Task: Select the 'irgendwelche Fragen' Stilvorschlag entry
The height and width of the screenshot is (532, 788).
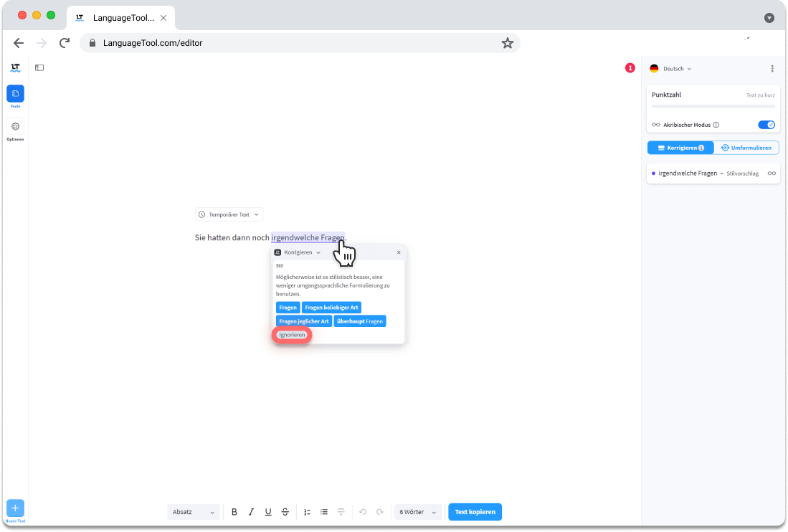Action: 713,174
